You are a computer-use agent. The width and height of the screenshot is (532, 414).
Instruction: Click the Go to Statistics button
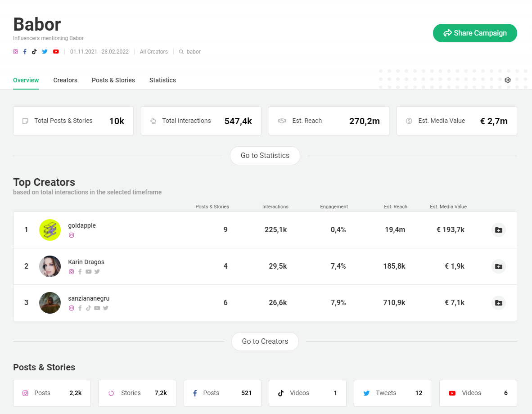coord(265,156)
